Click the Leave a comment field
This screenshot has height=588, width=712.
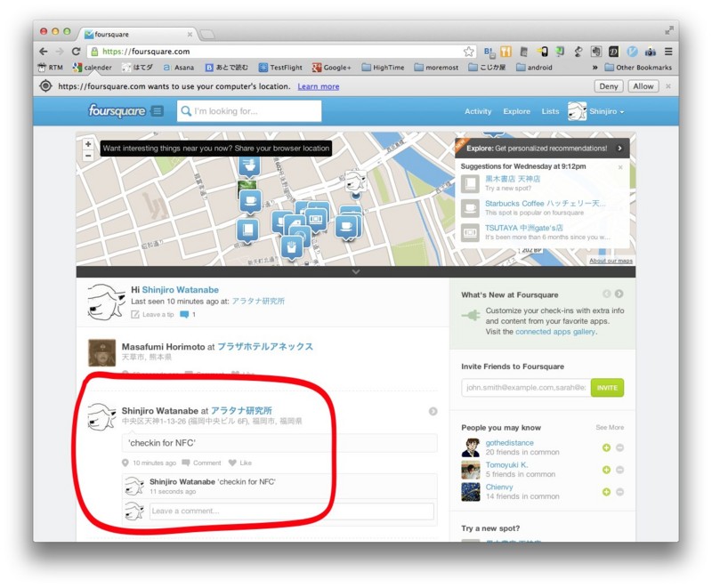pos(292,511)
